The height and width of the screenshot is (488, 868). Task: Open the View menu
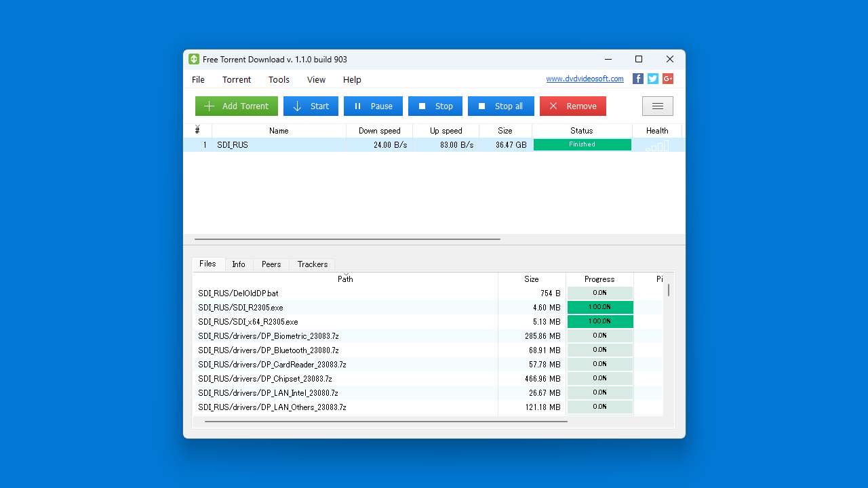click(x=316, y=79)
